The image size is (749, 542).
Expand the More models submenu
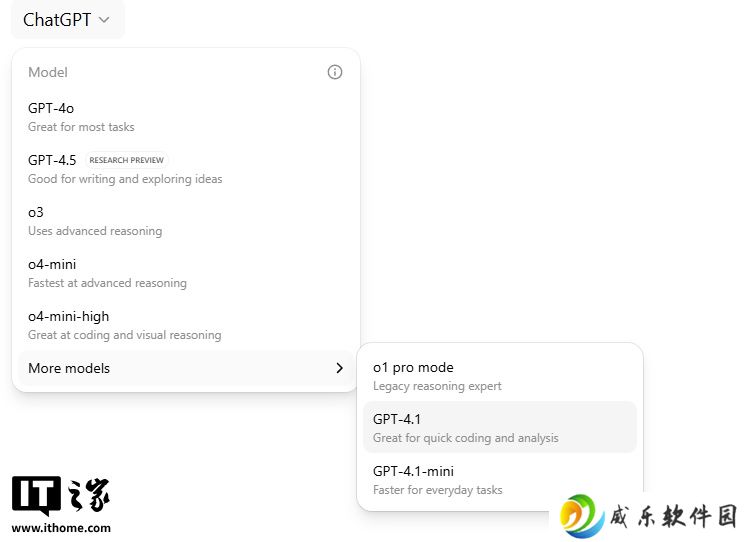tap(185, 368)
